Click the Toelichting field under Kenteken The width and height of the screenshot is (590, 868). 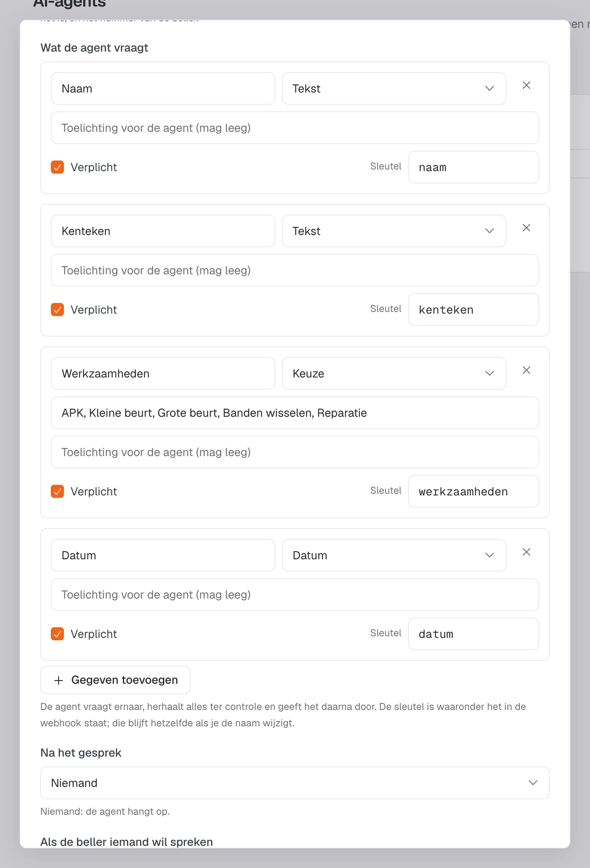point(295,270)
